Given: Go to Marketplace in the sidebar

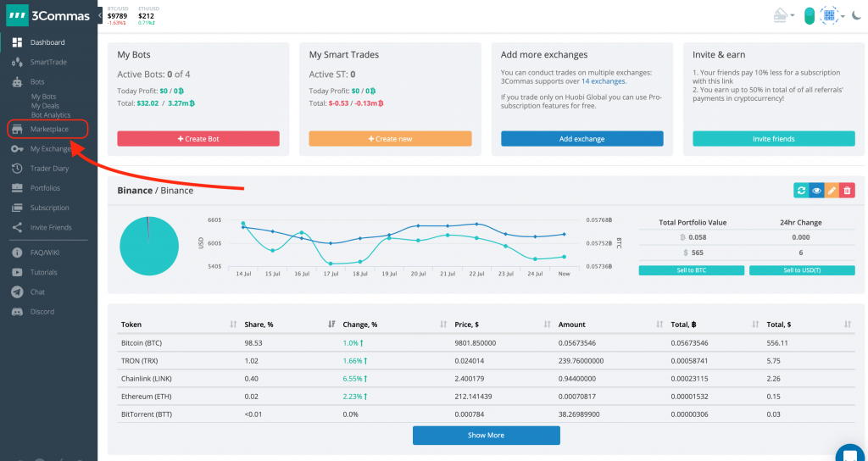Looking at the screenshot, I should click(x=48, y=129).
